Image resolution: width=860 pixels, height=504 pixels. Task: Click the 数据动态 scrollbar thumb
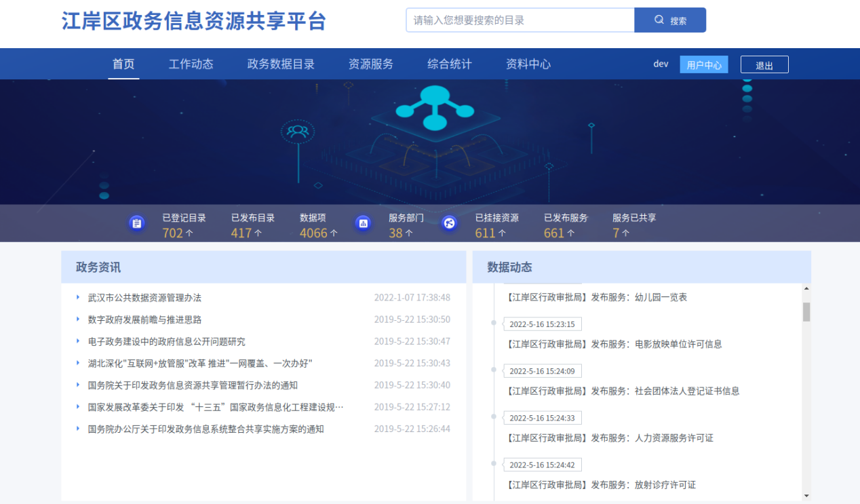pyautogui.click(x=806, y=312)
